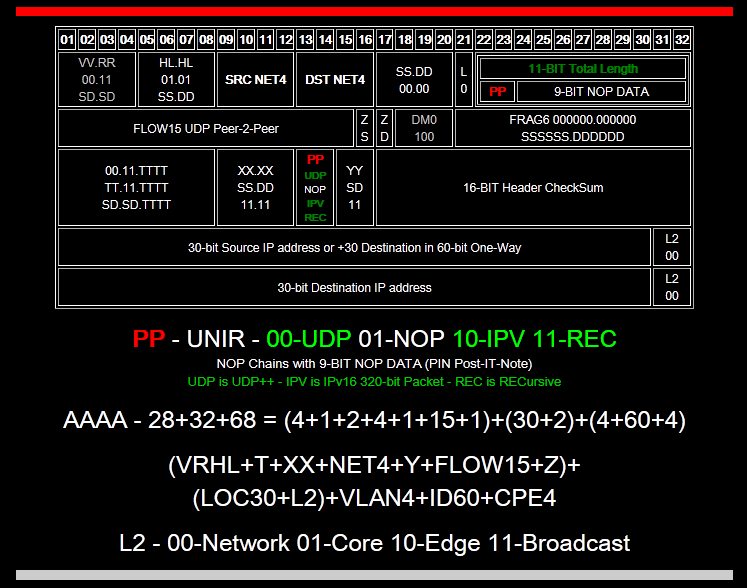The height and width of the screenshot is (588, 747).
Task: Click the L2 00 cell beside Source IP
Action: (x=672, y=247)
